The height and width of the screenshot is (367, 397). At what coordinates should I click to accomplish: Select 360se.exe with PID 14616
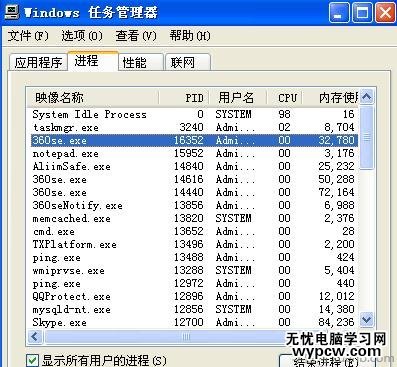click(193, 179)
